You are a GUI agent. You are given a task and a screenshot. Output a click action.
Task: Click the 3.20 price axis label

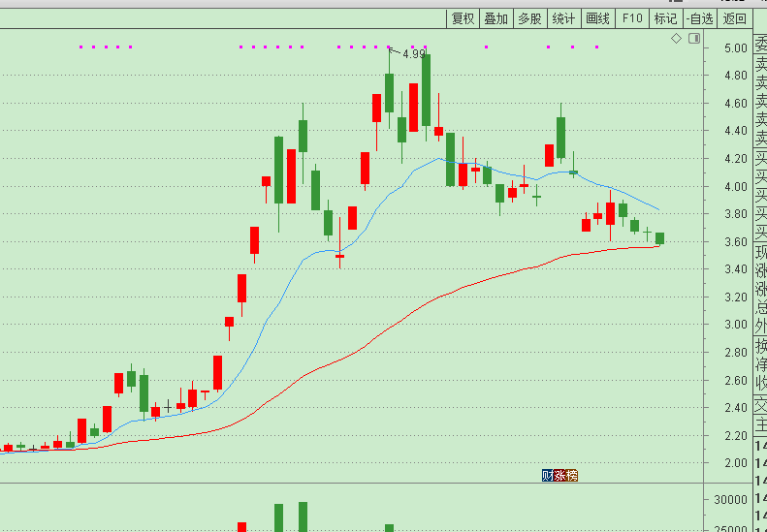pos(736,297)
